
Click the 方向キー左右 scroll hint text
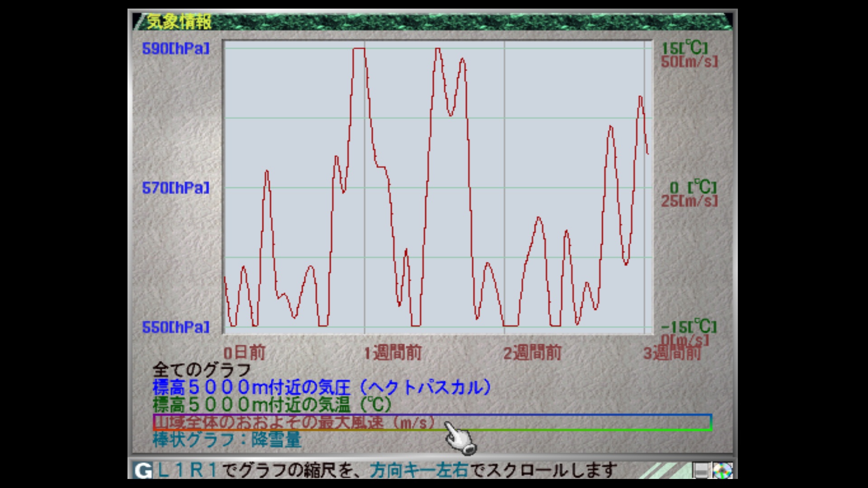coord(419,470)
